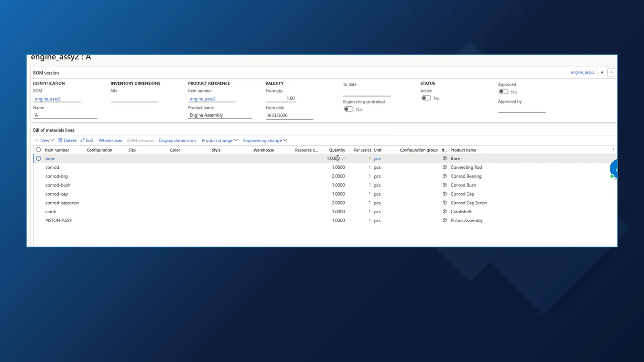Select the conrod-cap item
Viewport: 644px width, 362px height.
(x=56, y=194)
